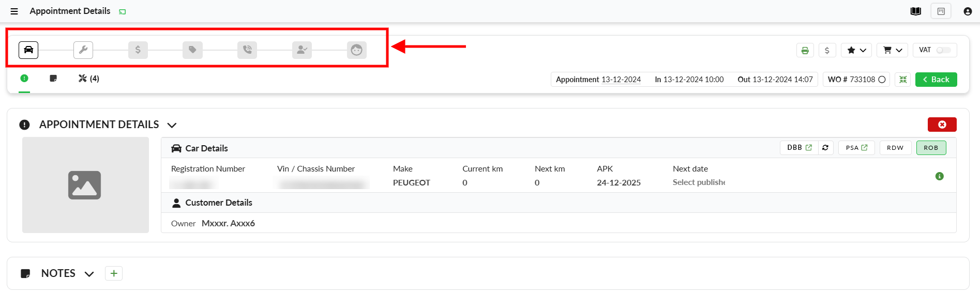Click the smiley face workflow step

tap(357, 50)
